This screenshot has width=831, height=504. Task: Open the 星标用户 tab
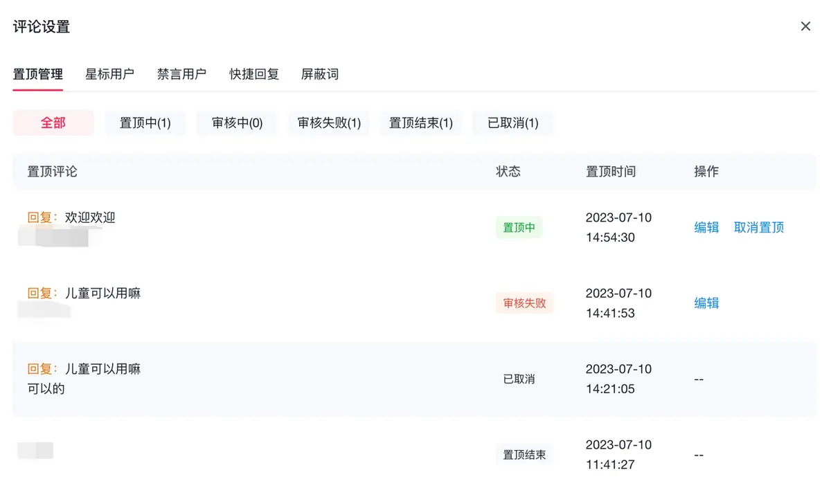pos(110,74)
